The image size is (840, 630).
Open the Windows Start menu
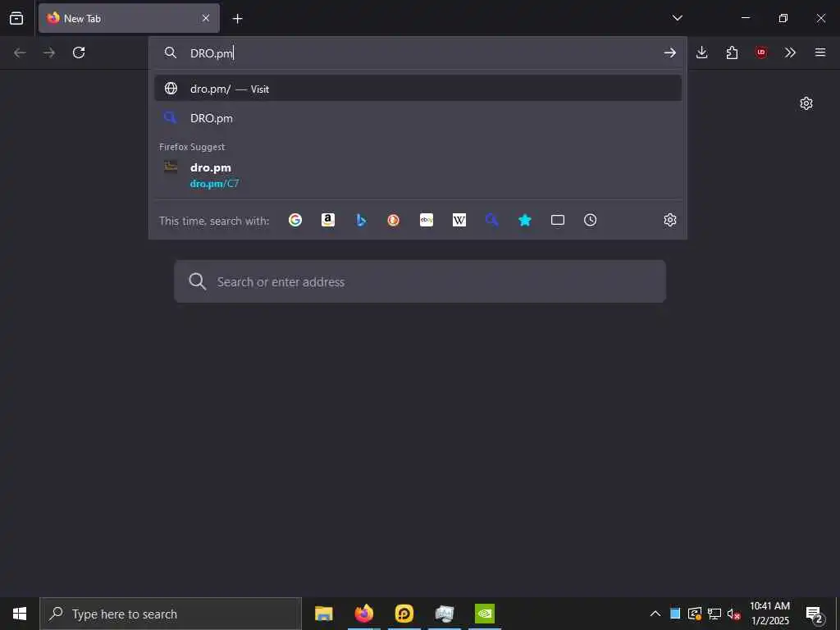coord(20,614)
